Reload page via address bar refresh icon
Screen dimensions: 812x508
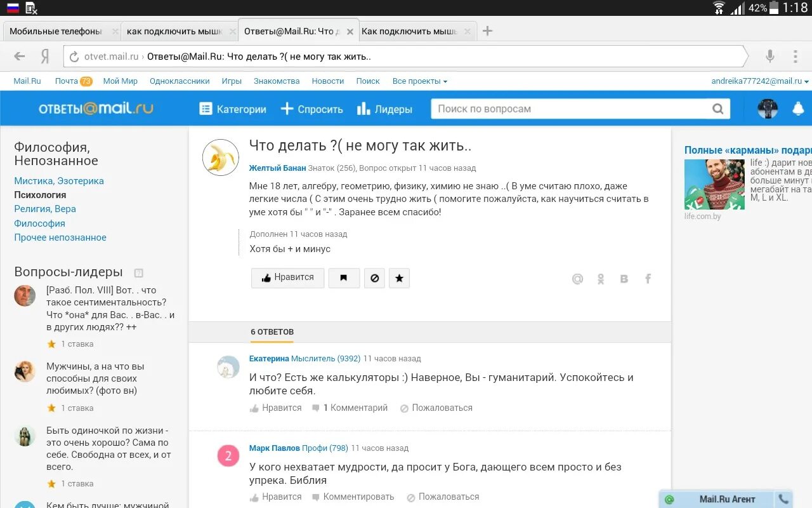coord(74,57)
